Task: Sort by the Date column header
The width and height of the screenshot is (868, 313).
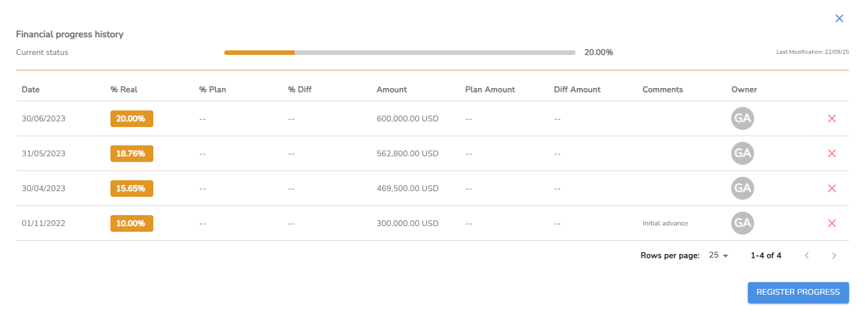Action: coord(31,89)
